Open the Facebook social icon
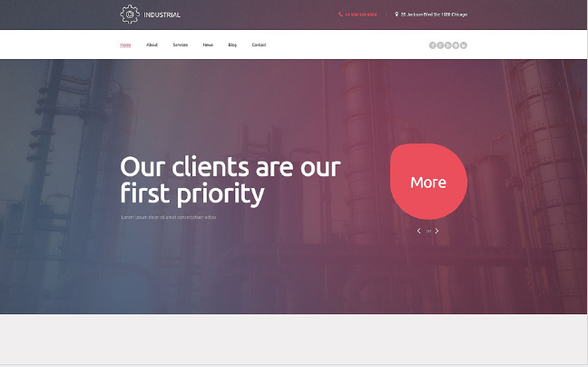This screenshot has width=588, height=367. click(x=432, y=45)
